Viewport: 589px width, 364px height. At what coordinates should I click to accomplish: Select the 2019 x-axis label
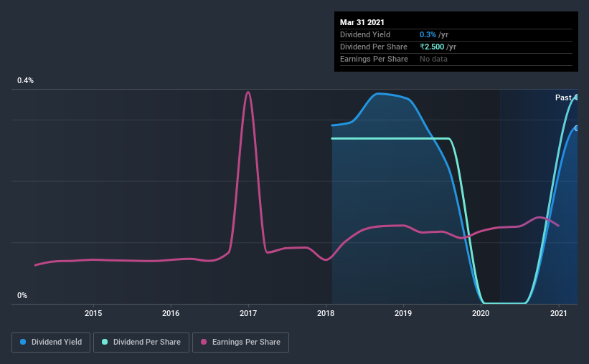point(403,313)
